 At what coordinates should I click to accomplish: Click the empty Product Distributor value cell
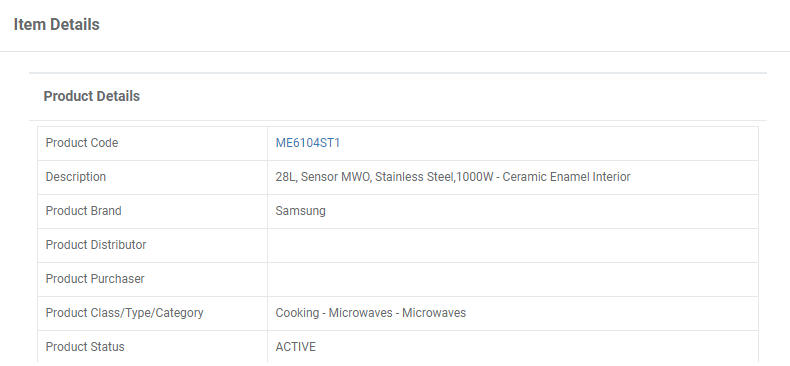pos(513,245)
